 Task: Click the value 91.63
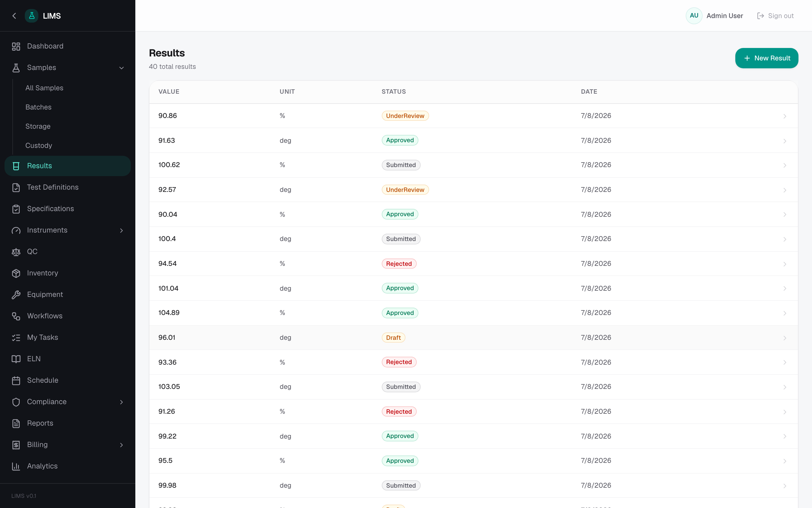[x=166, y=141]
